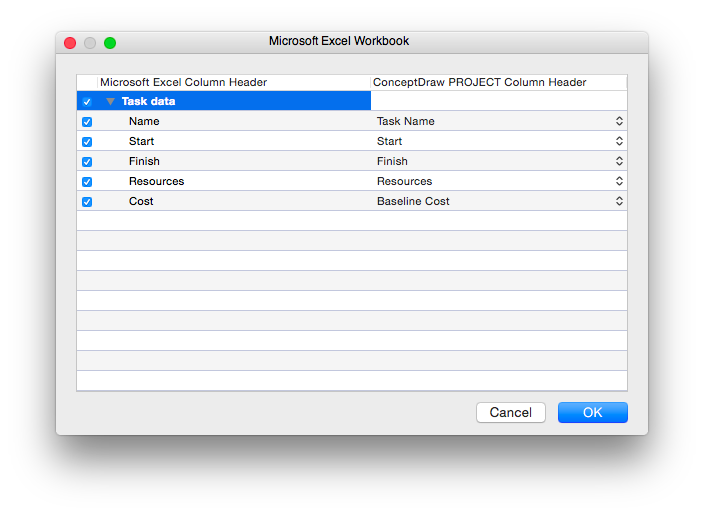Select the Microsoft Excel Column Header heading

point(183,82)
